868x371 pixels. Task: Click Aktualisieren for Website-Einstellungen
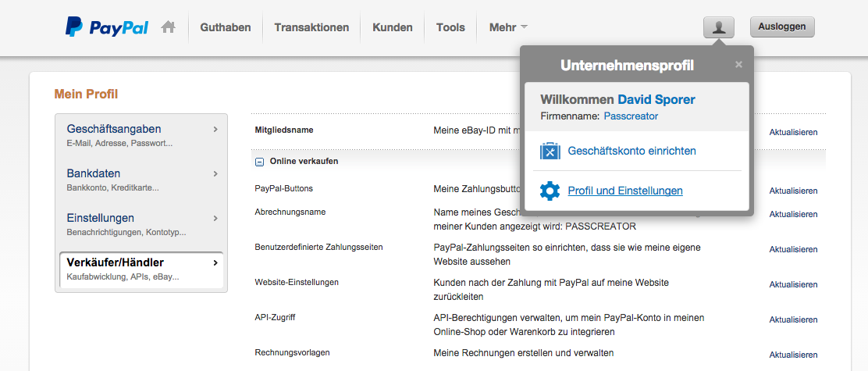click(793, 284)
